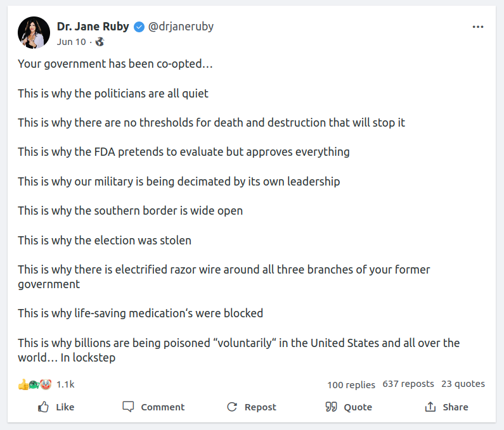504x430 pixels.
Task: Click the globe public visibility icon
Action: pyautogui.click(x=100, y=42)
